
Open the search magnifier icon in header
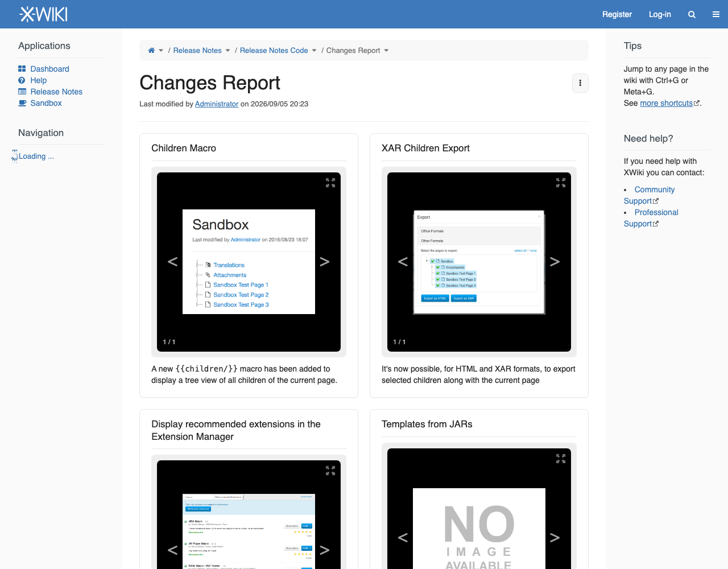coord(692,14)
